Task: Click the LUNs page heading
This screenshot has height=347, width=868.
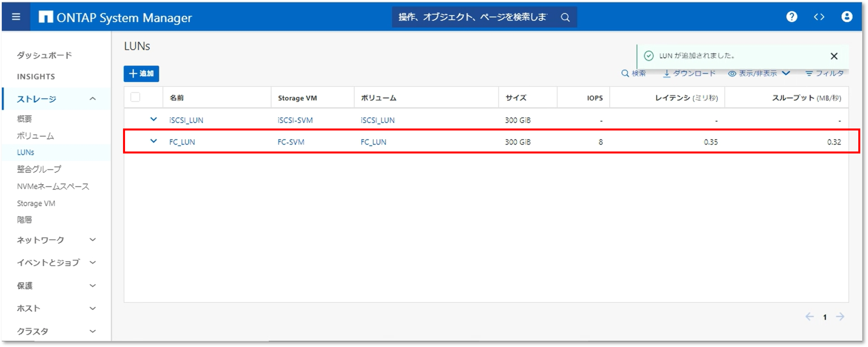Action: pos(137,46)
